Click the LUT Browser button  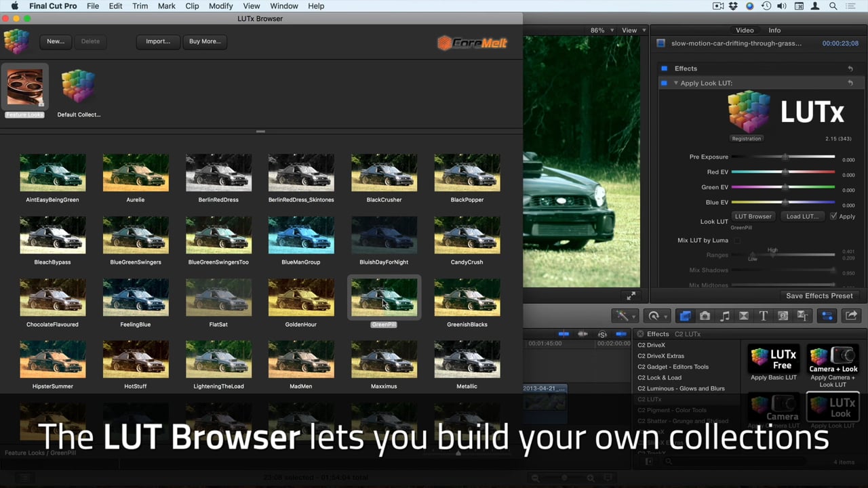(x=753, y=216)
